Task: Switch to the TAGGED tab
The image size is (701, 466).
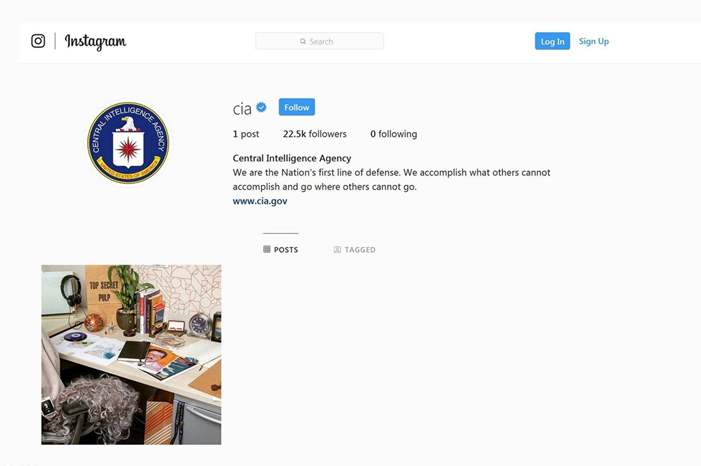Action: tap(355, 250)
